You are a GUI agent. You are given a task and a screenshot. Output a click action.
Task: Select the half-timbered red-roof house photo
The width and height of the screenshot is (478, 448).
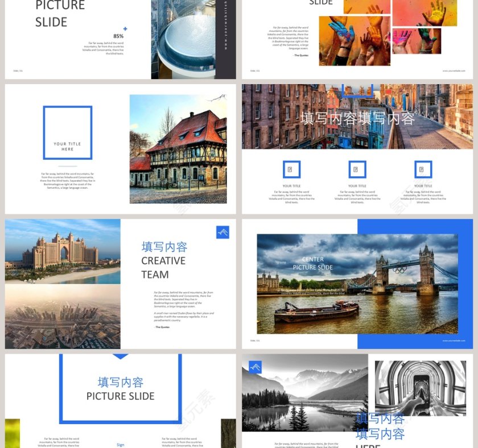click(x=178, y=149)
